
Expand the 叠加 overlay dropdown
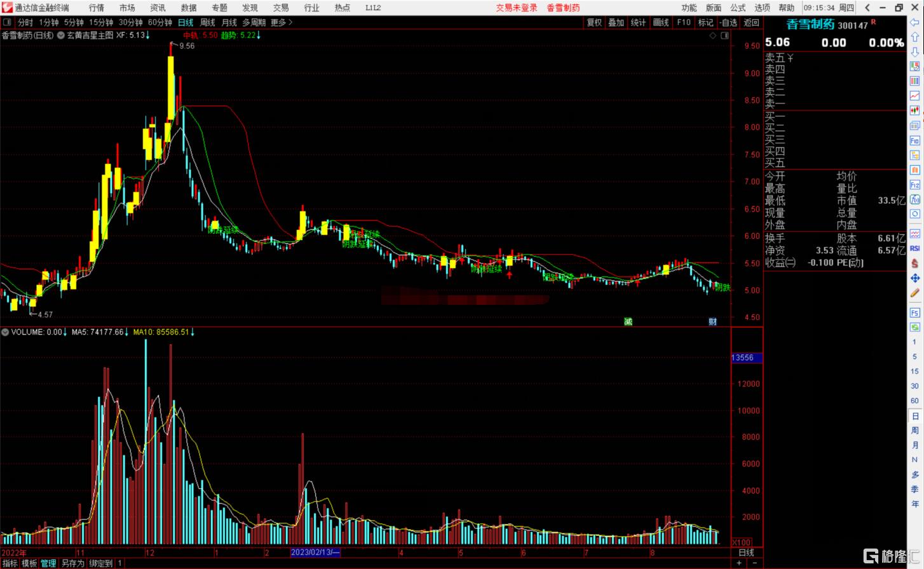point(616,22)
